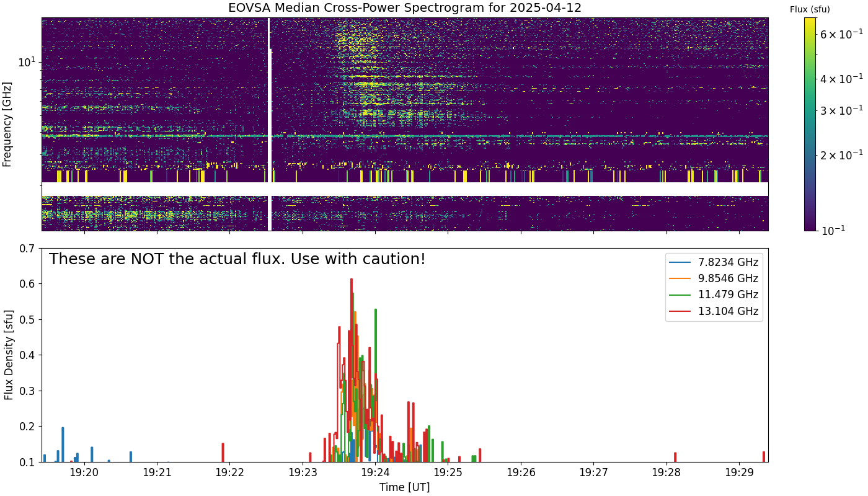Click the 10¹ frequency tick label

(x=27, y=62)
